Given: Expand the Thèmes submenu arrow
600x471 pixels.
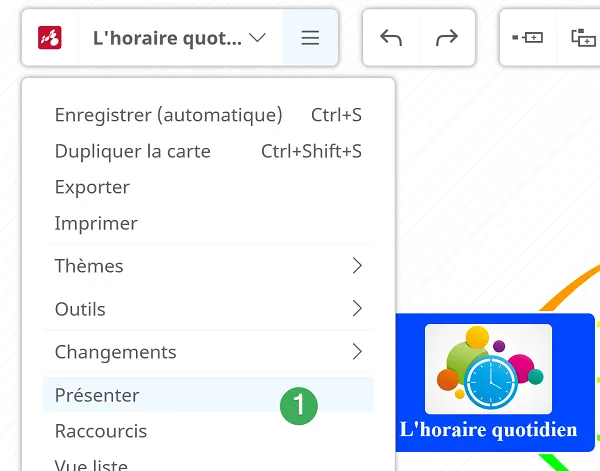Looking at the screenshot, I should [357, 266].
